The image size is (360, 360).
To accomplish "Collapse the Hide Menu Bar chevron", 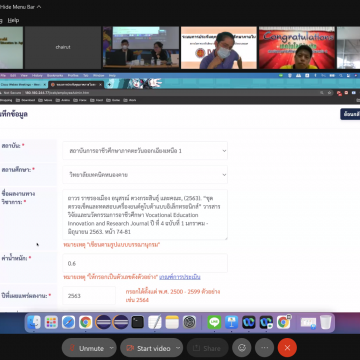I will click(x=39, y=7).
